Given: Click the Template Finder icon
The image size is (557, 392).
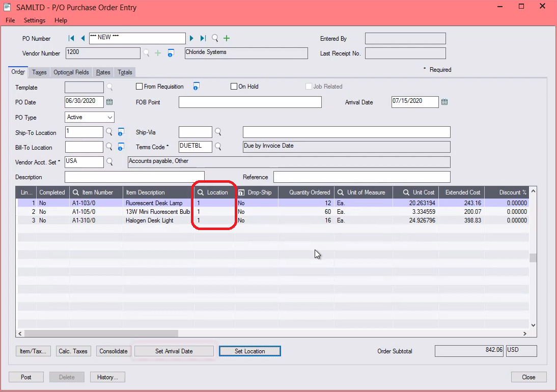Looking at the screenshot, I should (109, 87).
